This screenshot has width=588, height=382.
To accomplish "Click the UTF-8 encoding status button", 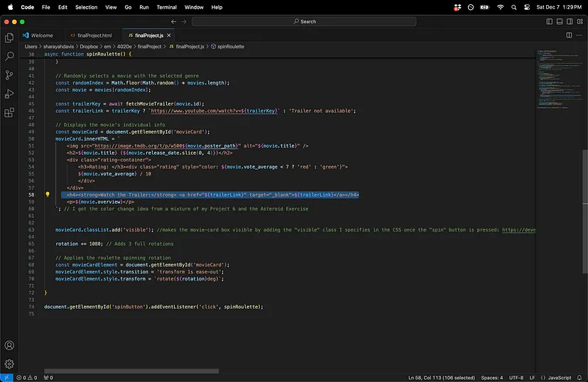I will [517, 378].
